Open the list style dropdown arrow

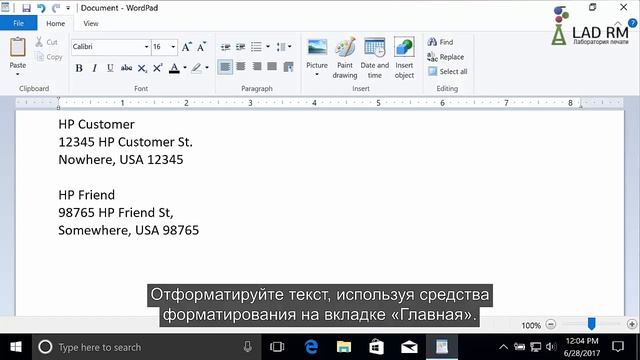268,47
